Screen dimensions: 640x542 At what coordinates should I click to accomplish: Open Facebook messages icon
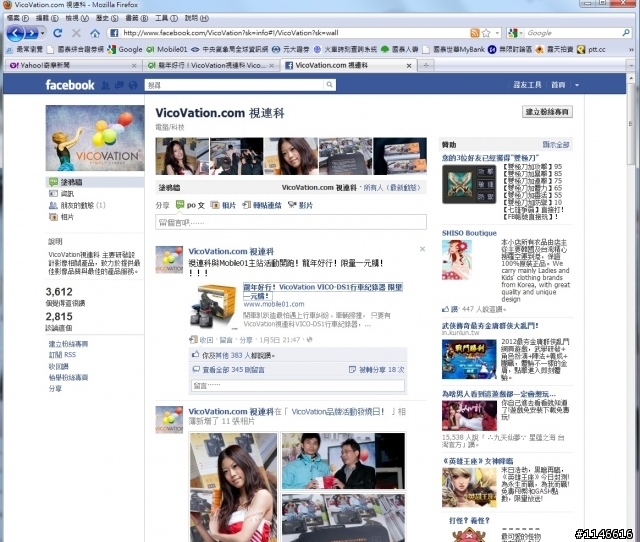pyautogui.click(x=119, y=85)
